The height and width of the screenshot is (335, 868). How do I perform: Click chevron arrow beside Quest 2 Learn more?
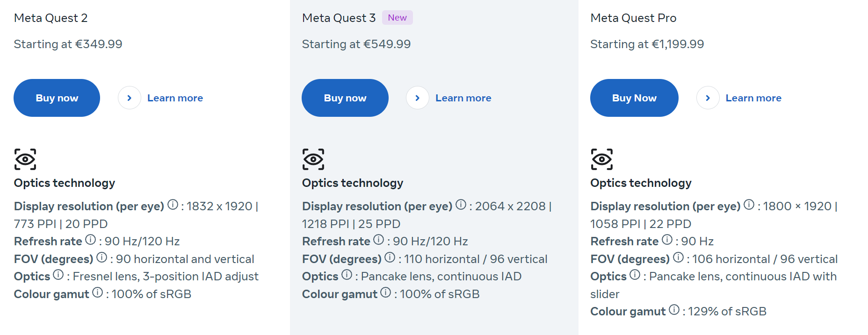[130, 98]
